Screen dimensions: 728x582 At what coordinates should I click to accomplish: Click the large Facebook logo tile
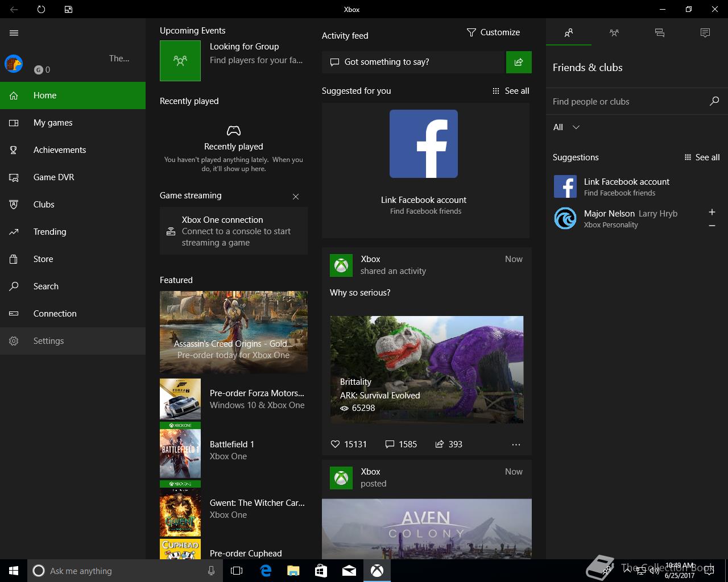tap(424, 144)
